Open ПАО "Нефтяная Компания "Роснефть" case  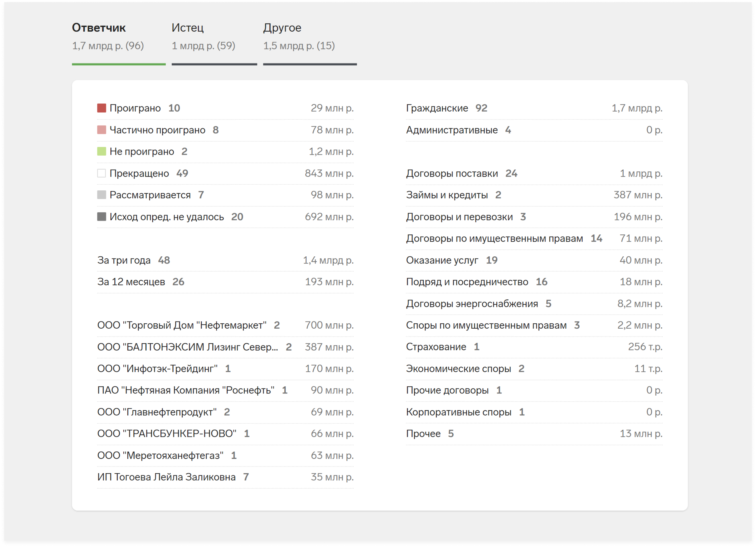point(186,390)
